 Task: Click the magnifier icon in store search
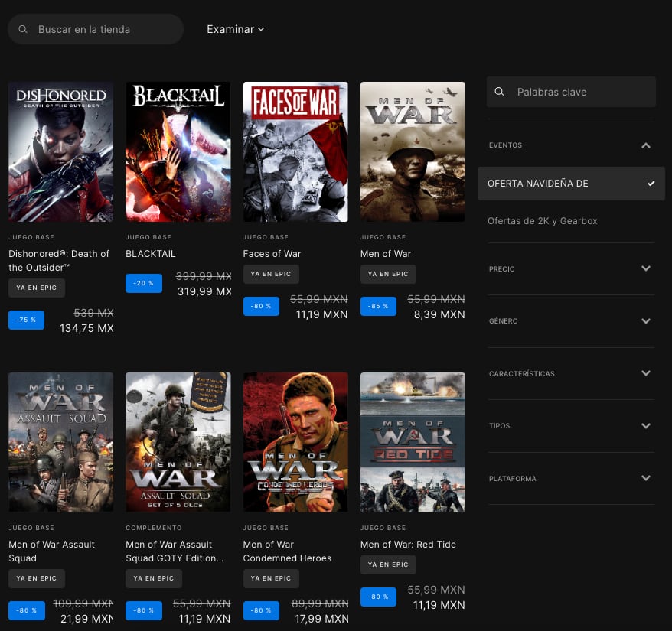click(23, 29)
